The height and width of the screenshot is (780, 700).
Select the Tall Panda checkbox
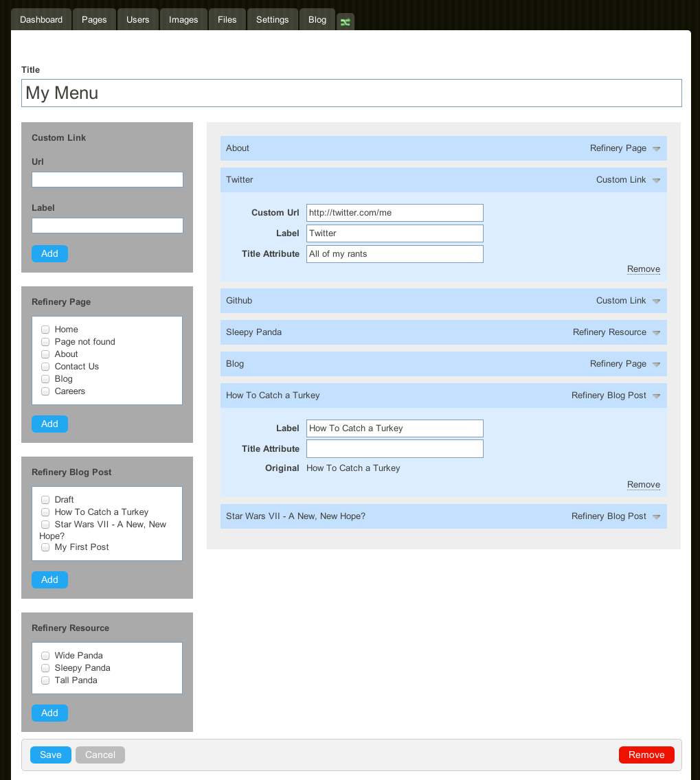(x=45, y=680)
